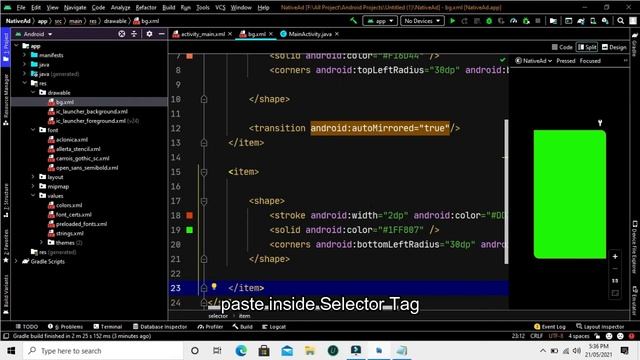The height and width of the screenshot is (360, 640).
Task: Open colors.xml in the project tree
Action: [65, 205]
